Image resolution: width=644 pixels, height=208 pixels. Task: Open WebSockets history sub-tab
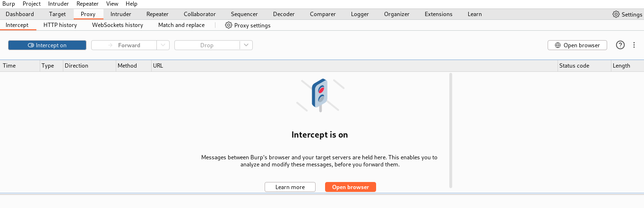[117, 25]
